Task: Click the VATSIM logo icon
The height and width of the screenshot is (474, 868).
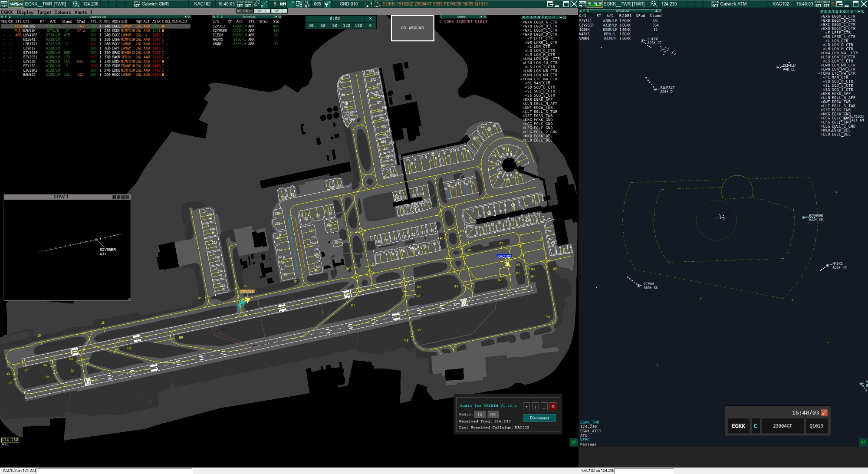Action: 16,3
